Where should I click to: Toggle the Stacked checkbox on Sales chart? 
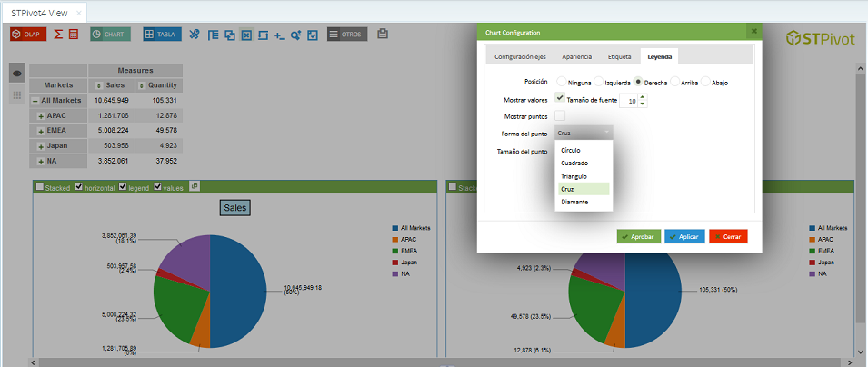coord(39,187)
